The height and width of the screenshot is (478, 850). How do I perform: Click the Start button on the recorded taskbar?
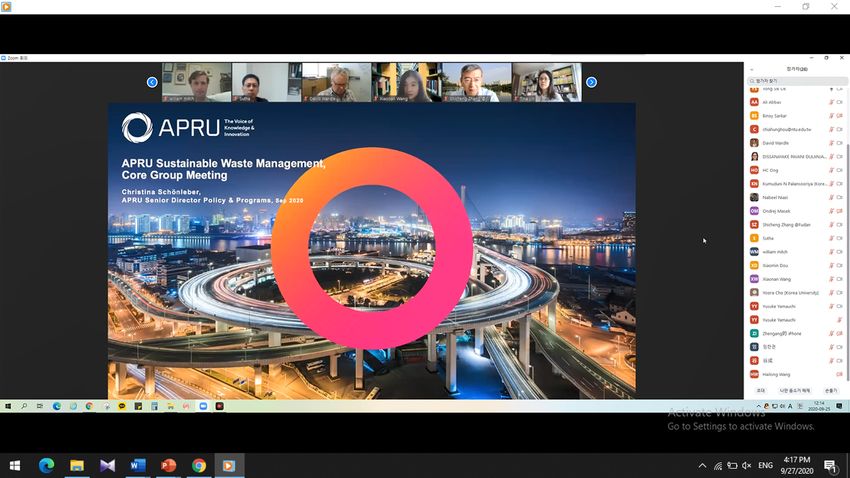(x=8, y=406)
